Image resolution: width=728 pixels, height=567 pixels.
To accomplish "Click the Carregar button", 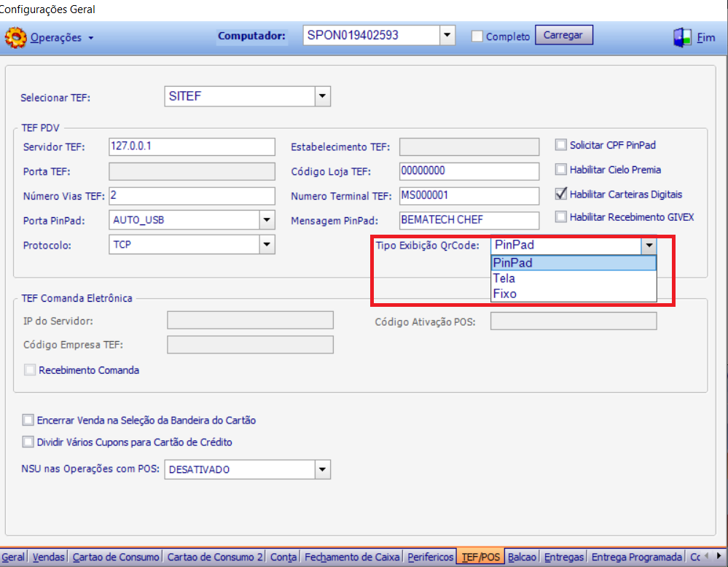I will (x=563, y=35).
